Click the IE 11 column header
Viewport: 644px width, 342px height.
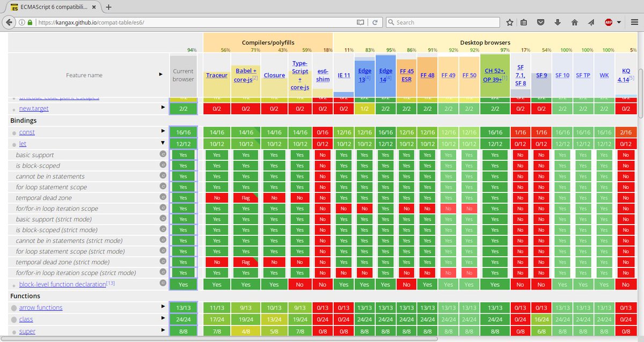pos(343,75)
